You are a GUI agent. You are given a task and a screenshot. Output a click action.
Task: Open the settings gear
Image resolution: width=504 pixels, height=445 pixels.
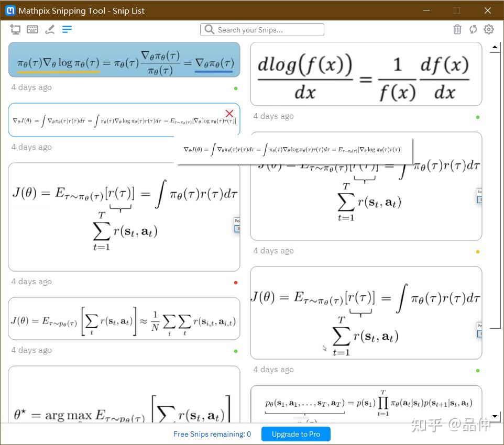click(x=488, y=30)
